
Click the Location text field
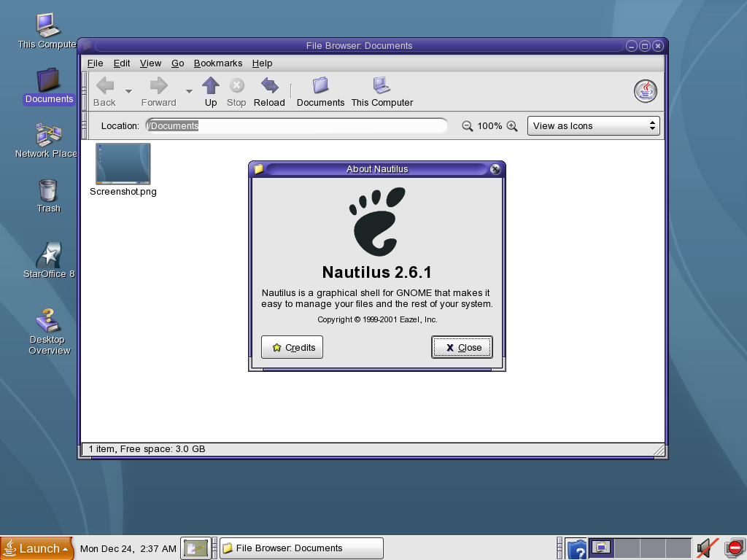296,125
